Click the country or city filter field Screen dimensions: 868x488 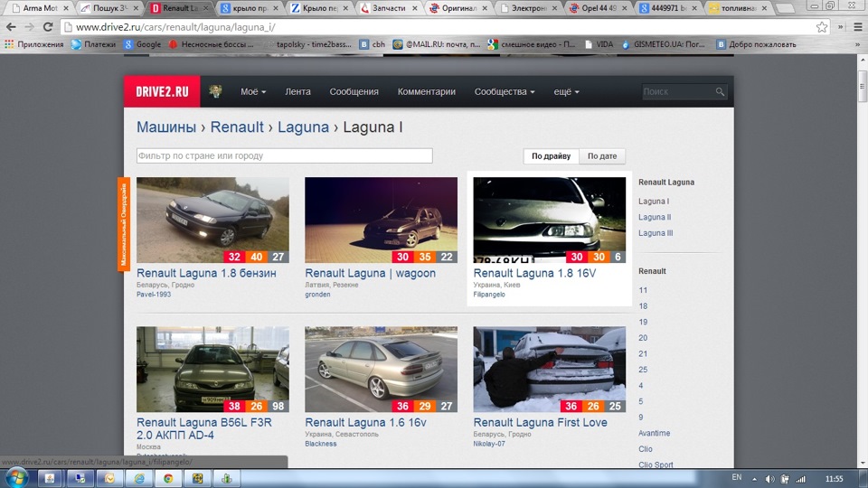[285, 155]
